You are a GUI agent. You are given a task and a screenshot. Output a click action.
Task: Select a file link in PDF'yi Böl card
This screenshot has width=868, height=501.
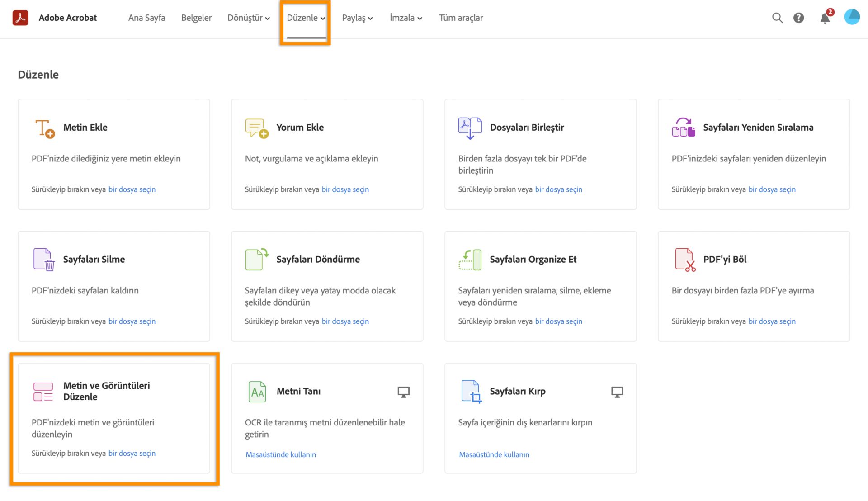(x=772, y=321)
